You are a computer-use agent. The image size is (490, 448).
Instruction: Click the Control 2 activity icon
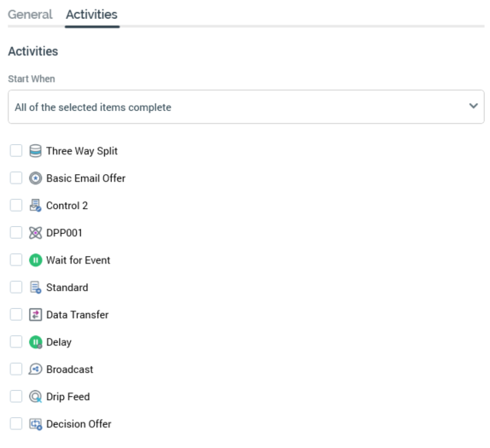35,206
